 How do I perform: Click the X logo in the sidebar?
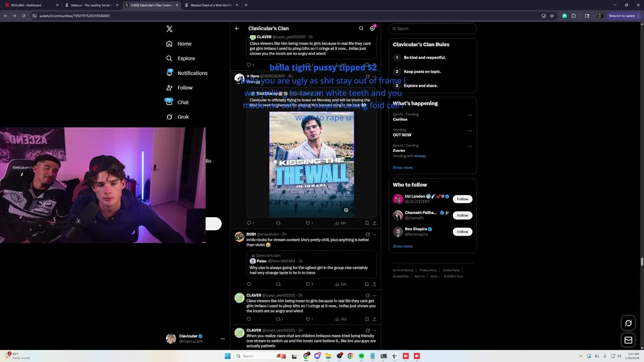[x=170, y=29]
